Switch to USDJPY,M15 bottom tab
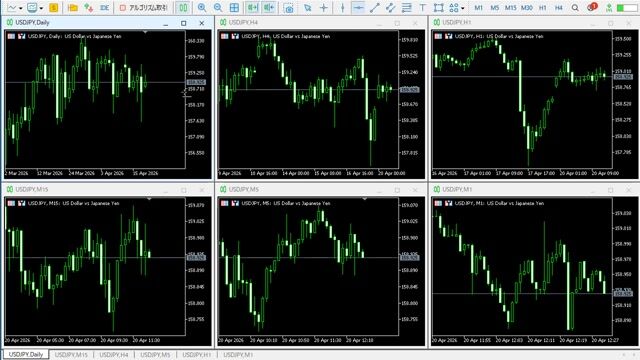The height and width of the screenshot is (360, 640). (x=71, y=355)
